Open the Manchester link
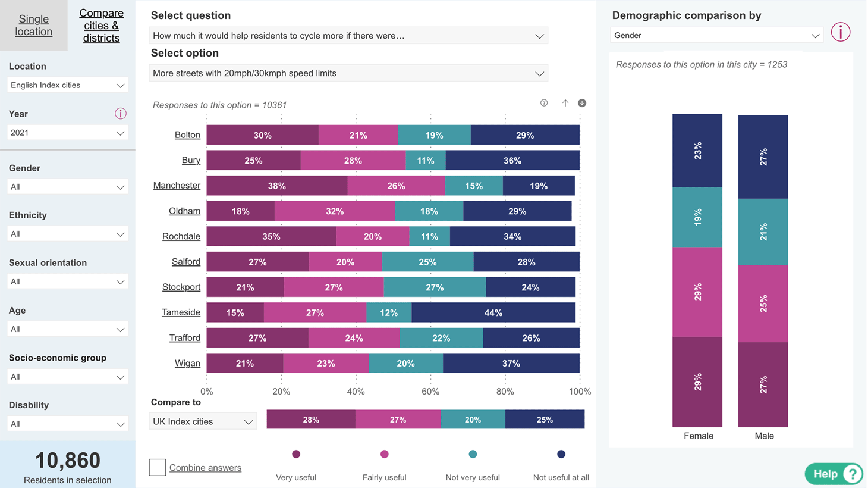 [177, 185]
